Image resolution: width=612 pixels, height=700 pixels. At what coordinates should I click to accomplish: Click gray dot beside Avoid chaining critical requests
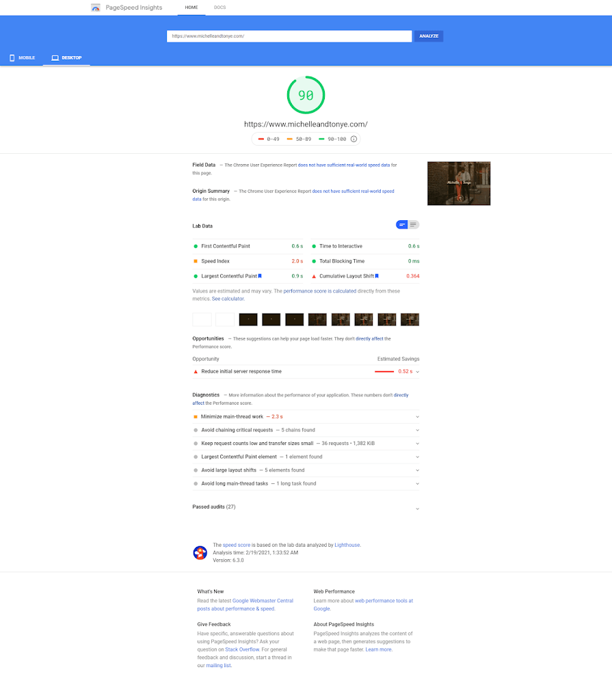tap(195, 431)
